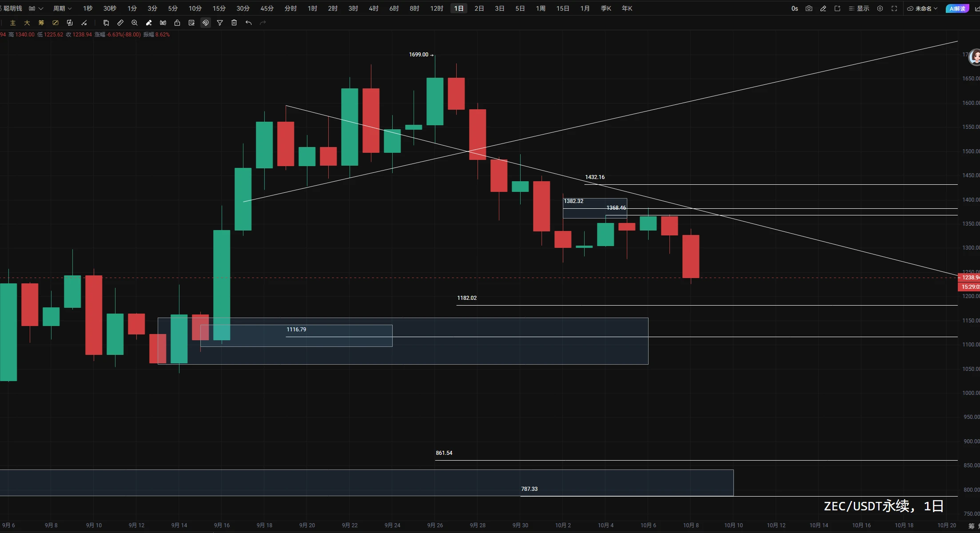Click the AI解读 button
This screenshot has width=980, height=533.
tap(957, 8)
